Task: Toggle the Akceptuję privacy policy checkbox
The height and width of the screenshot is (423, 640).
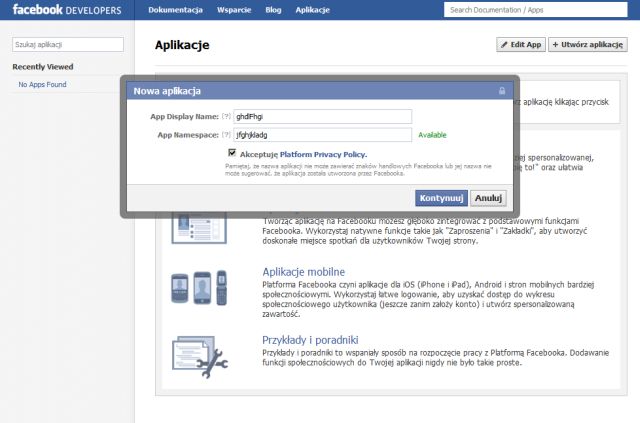Action: [x=232, y=153]
